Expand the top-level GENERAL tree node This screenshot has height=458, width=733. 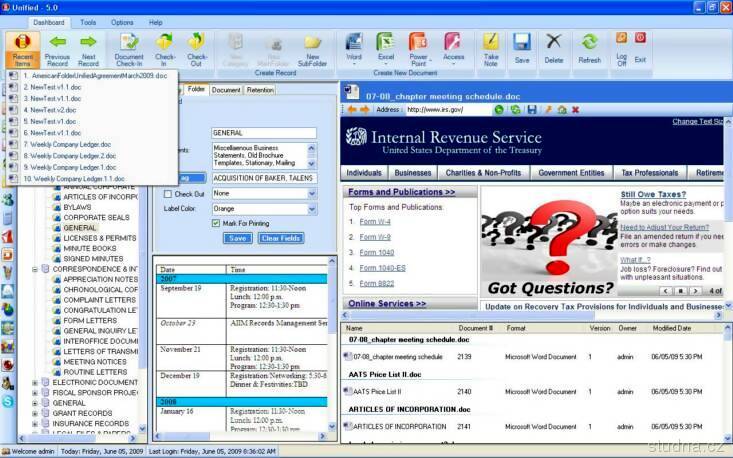(x=35, y=403)
